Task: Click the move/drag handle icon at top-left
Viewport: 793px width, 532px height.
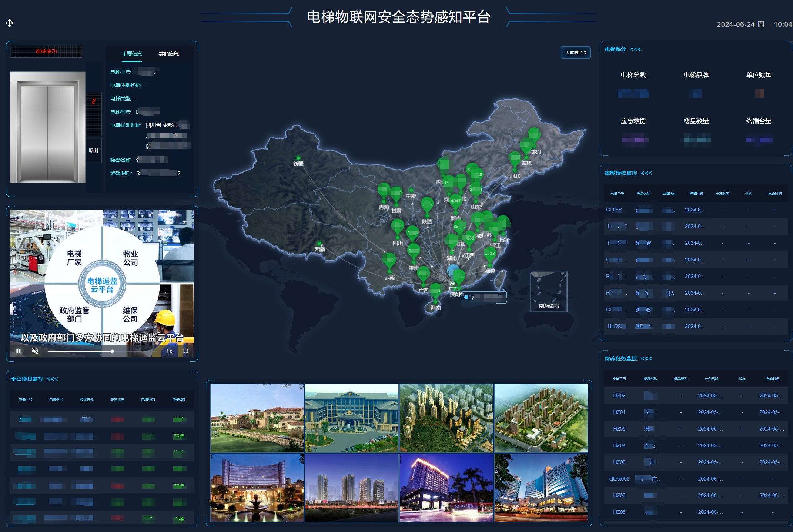Action: pos(10,23)
